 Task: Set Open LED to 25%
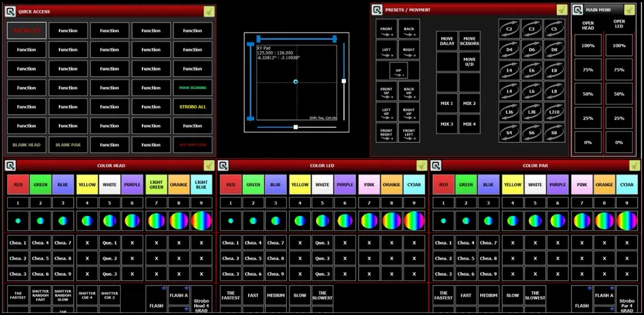(619, 118)
